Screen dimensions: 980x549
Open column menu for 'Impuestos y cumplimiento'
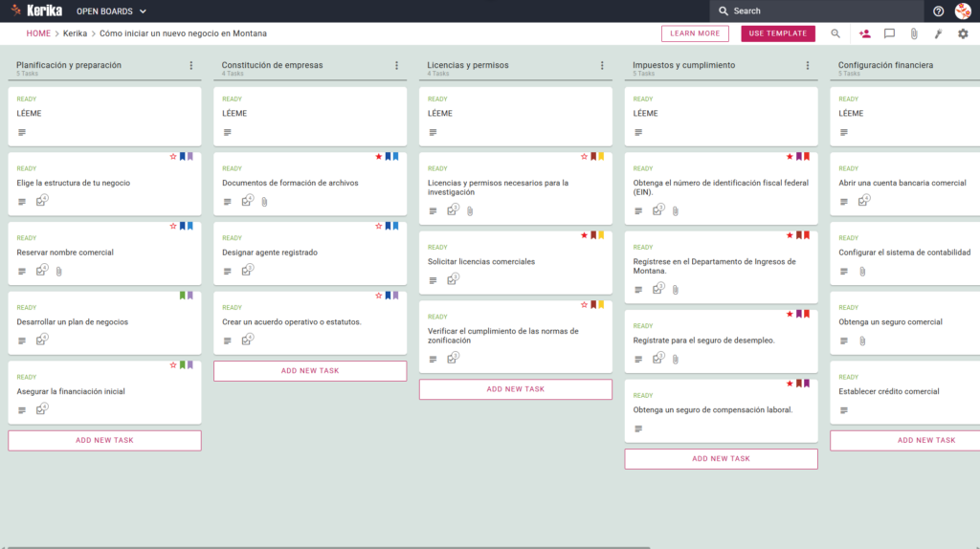[808, 66]
